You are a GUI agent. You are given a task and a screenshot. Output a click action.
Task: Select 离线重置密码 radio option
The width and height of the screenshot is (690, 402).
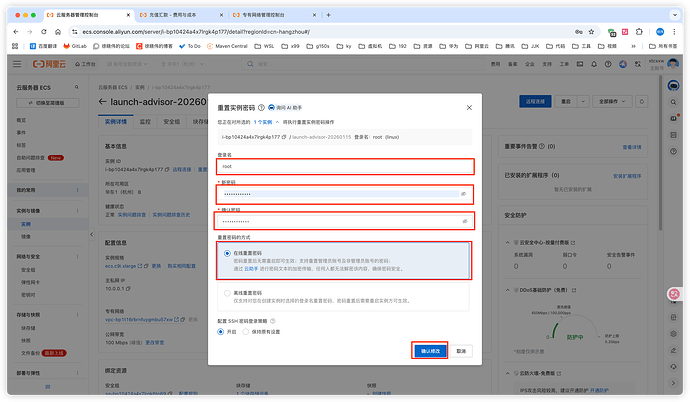[227, 293]
